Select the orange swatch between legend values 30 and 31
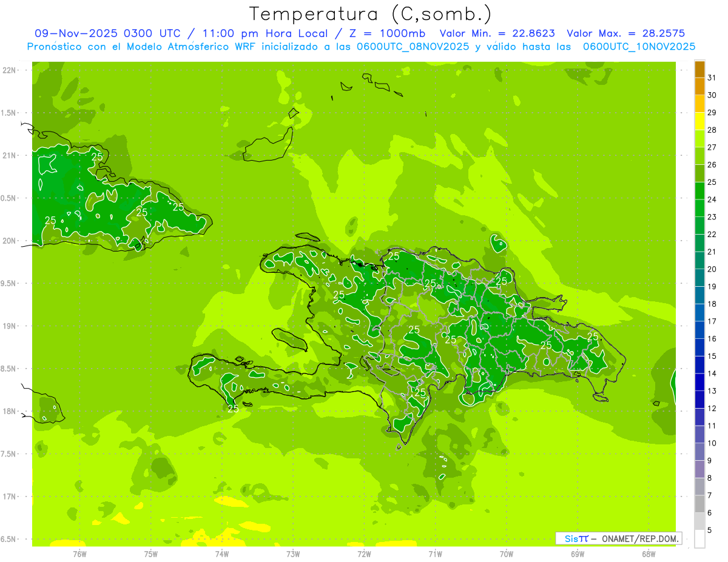 (699, 86)
